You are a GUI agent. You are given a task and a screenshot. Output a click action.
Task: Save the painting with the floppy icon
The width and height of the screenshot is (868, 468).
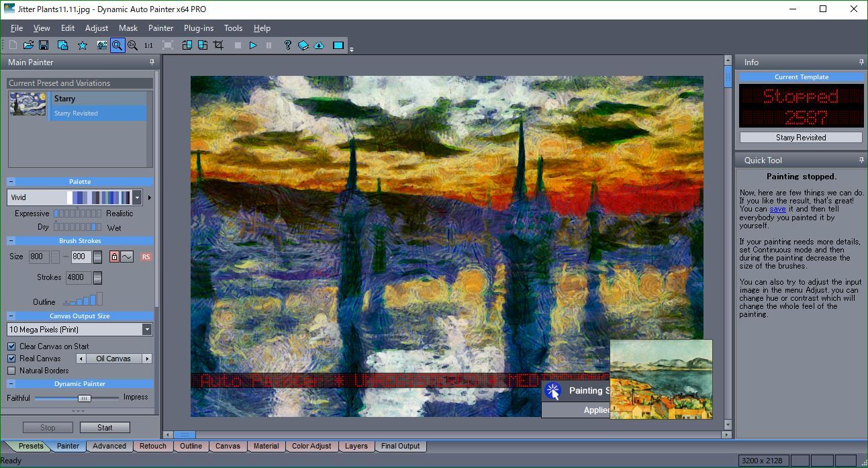(x=44, y=45)
